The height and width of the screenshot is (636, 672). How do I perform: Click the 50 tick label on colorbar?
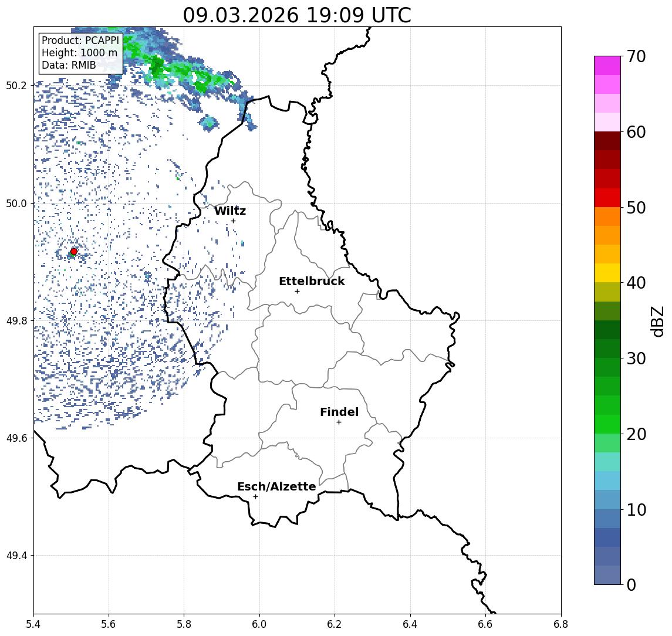(636, 208)
